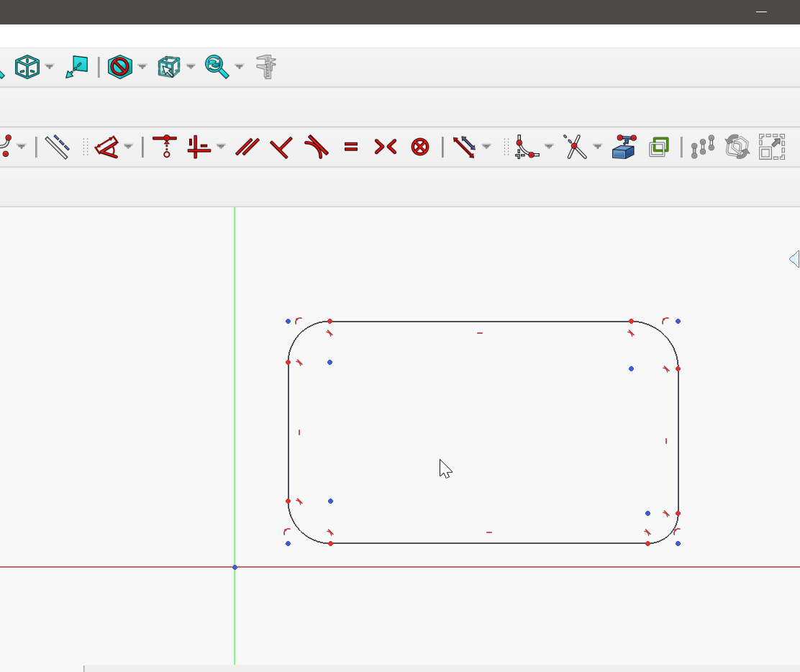The width and height of the screenshot is (800, 672).
Task: Open the Horizontal/Vertical constraint dropdown
Action: click(221, 147)
